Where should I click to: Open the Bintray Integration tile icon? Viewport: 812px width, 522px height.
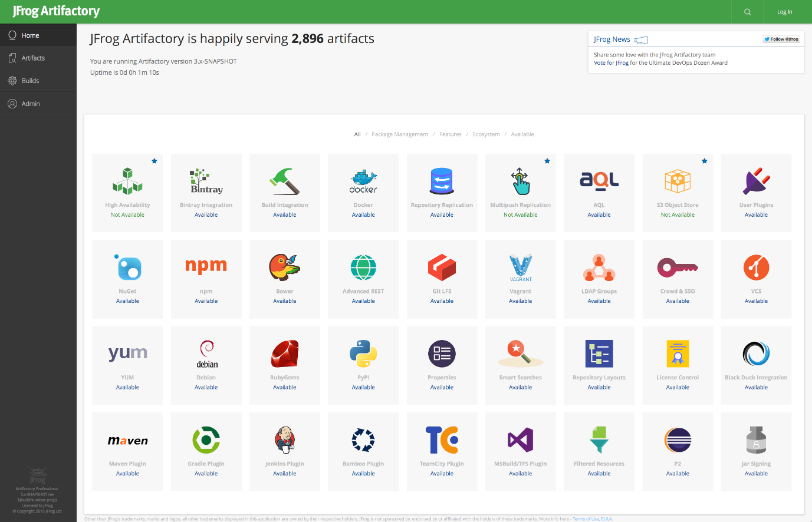tap(206, 181)
